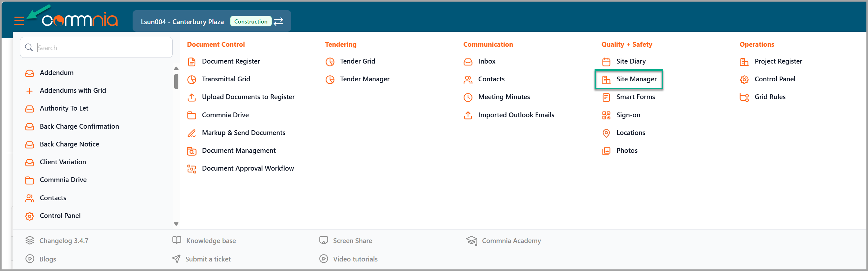
Task: Click the Construction badge
Action: (251, 22)
